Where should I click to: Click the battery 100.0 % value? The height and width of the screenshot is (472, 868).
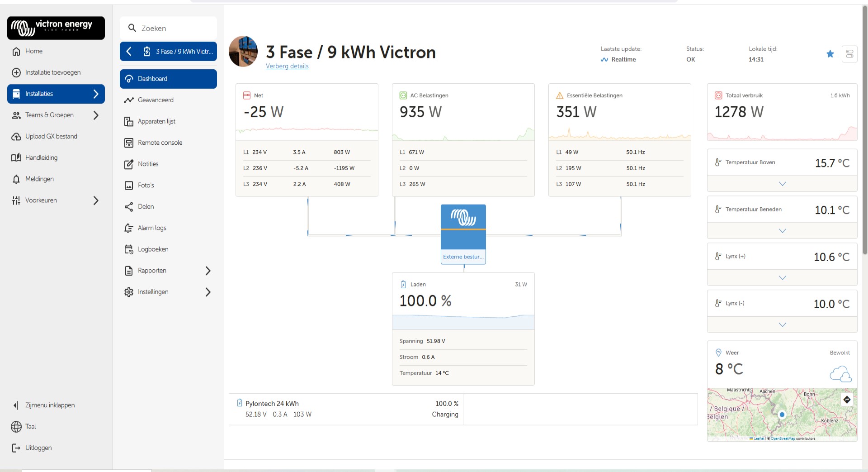pos(425,301)
